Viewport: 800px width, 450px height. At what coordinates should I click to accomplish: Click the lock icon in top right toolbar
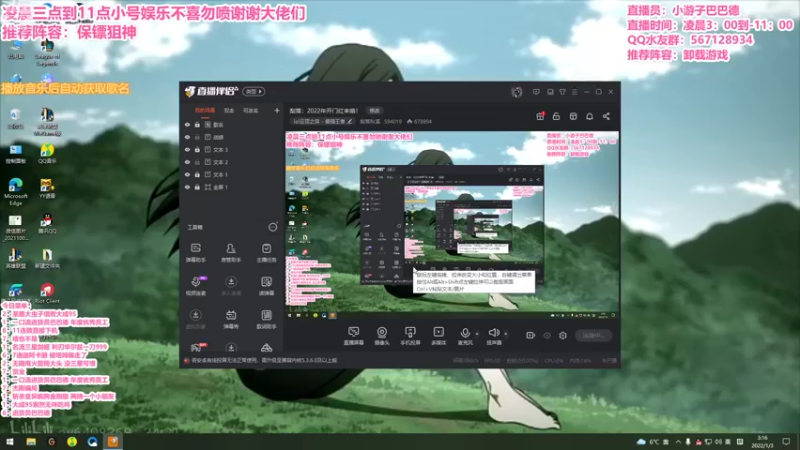556,116
